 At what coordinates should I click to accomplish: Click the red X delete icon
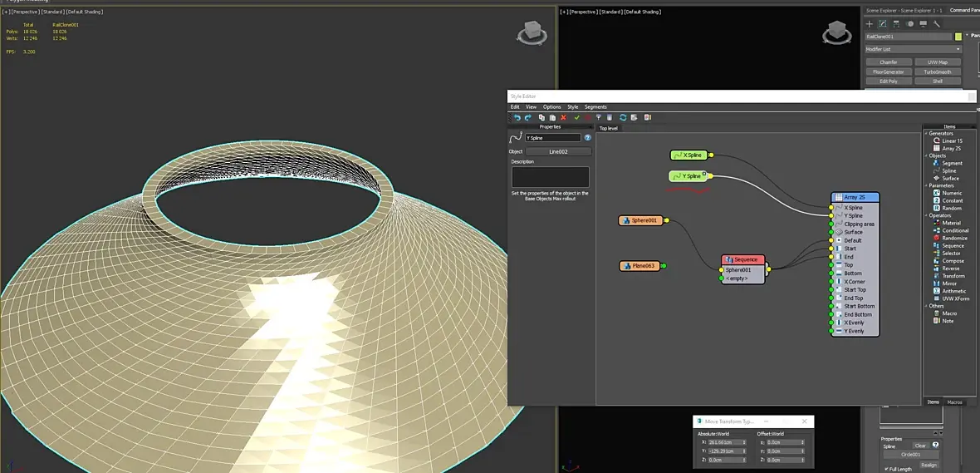pos(563,117)
